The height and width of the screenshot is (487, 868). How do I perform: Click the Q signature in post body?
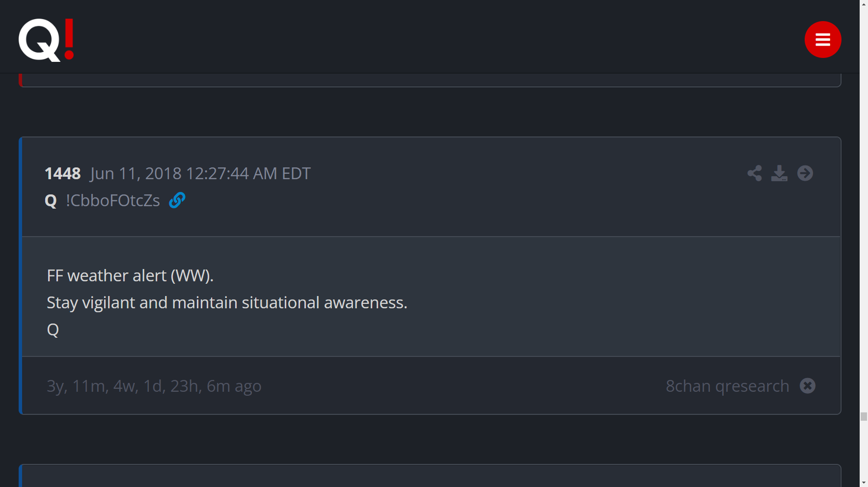point(53,329)
